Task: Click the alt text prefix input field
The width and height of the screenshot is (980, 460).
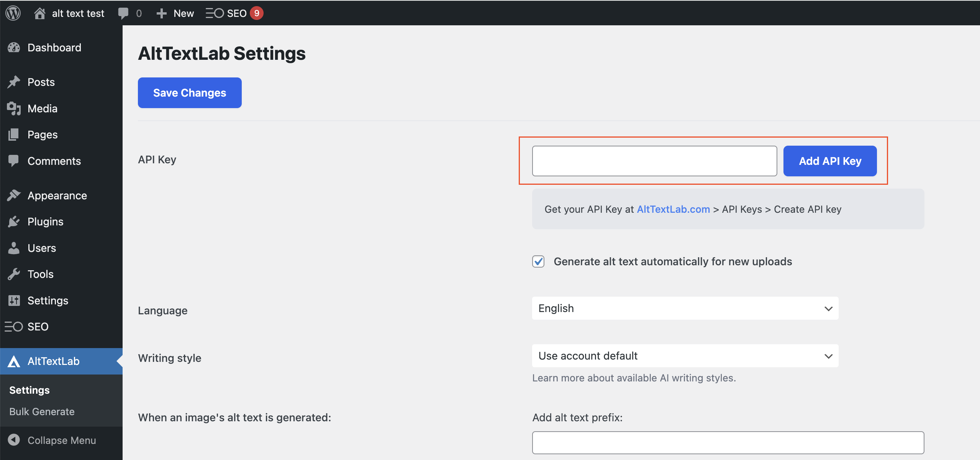Action: pyautogui.click(x=728, y=443)
